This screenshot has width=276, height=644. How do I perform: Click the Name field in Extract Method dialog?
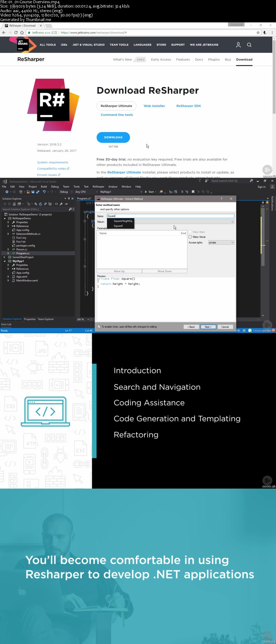pos(171,216)
